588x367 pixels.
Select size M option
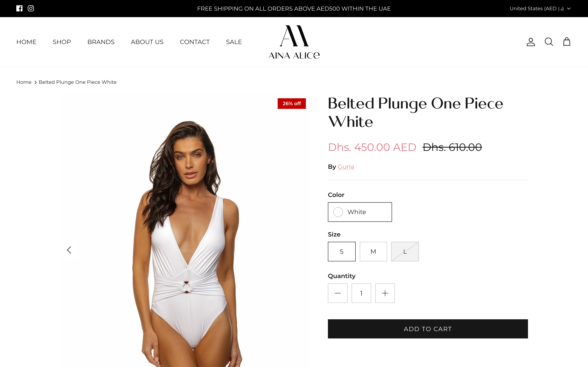(x=373, y=251)
